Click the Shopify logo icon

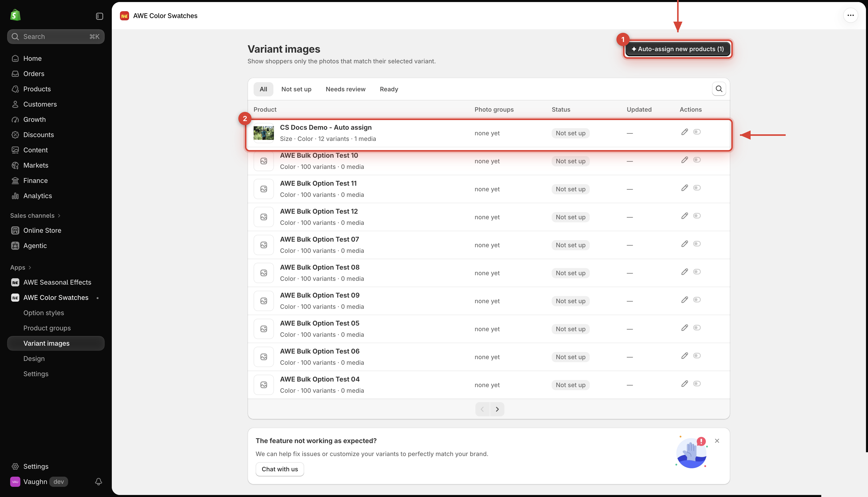15,15
